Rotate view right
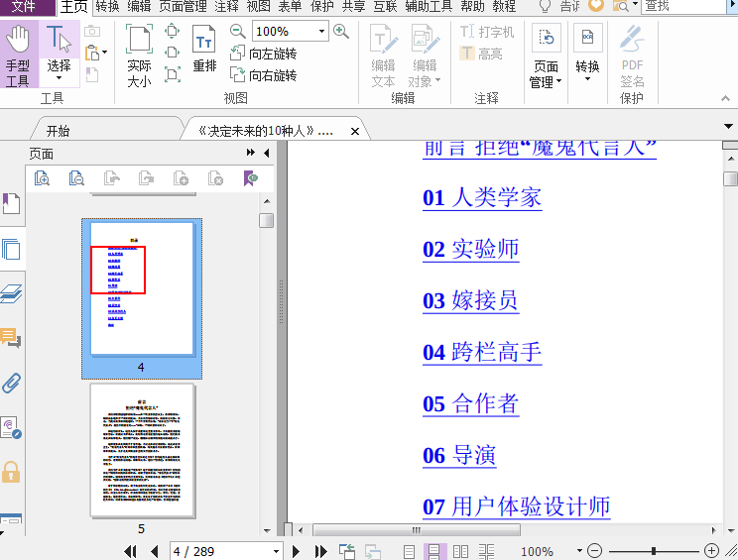The height and width of the screenshot is (560, 738). pyautogui.click(x=263, y=74)
